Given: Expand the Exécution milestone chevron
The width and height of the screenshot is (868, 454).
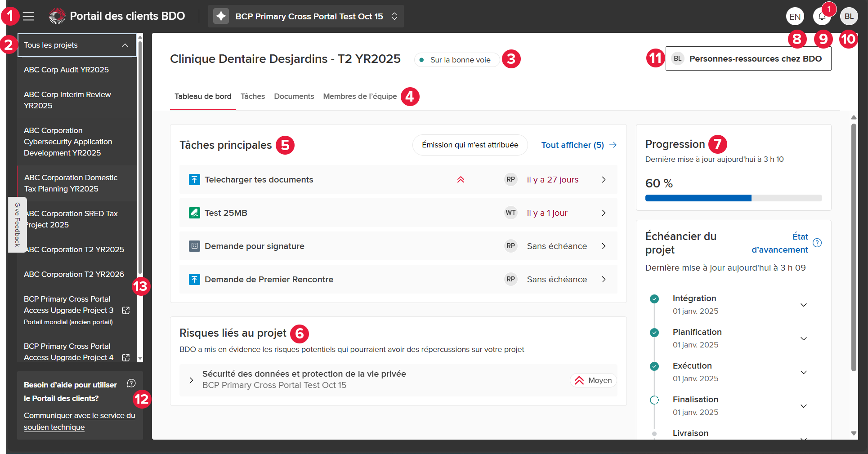Looking at the screenshot, I should [x=804, y=372].
